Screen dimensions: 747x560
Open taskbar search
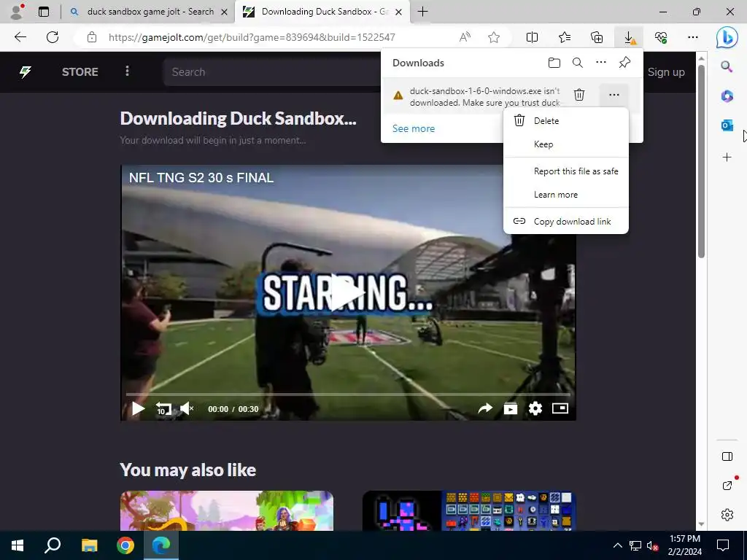pyautogui.click(x=53, y=545)
